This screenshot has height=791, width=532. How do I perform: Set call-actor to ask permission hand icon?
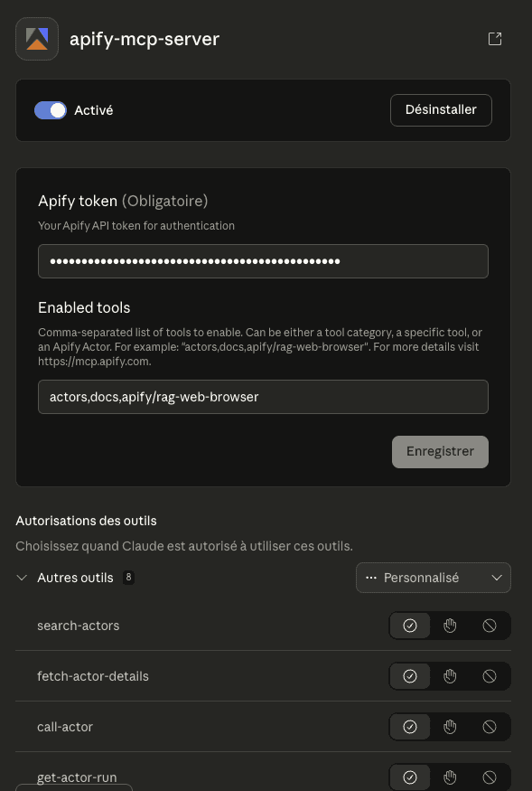(450, 727)
